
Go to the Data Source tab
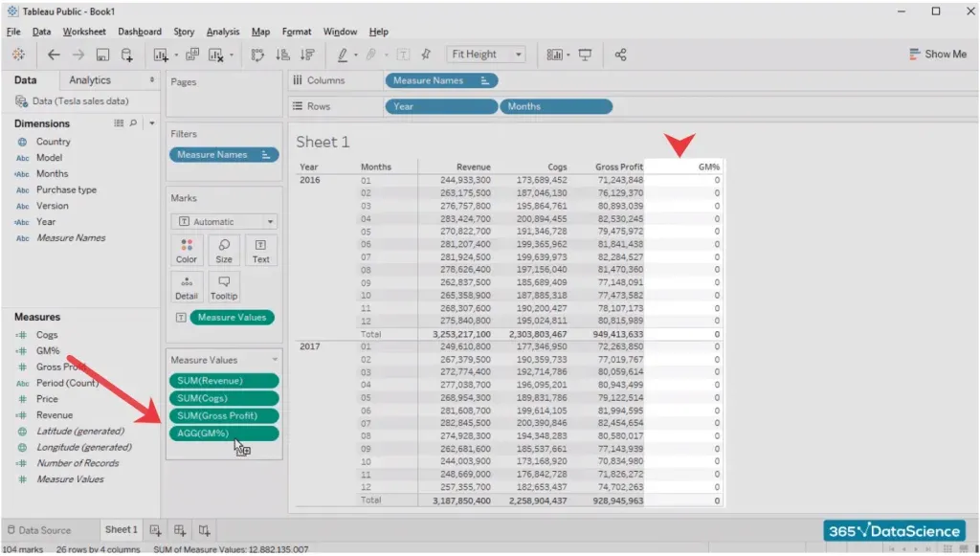click(38, 530)
